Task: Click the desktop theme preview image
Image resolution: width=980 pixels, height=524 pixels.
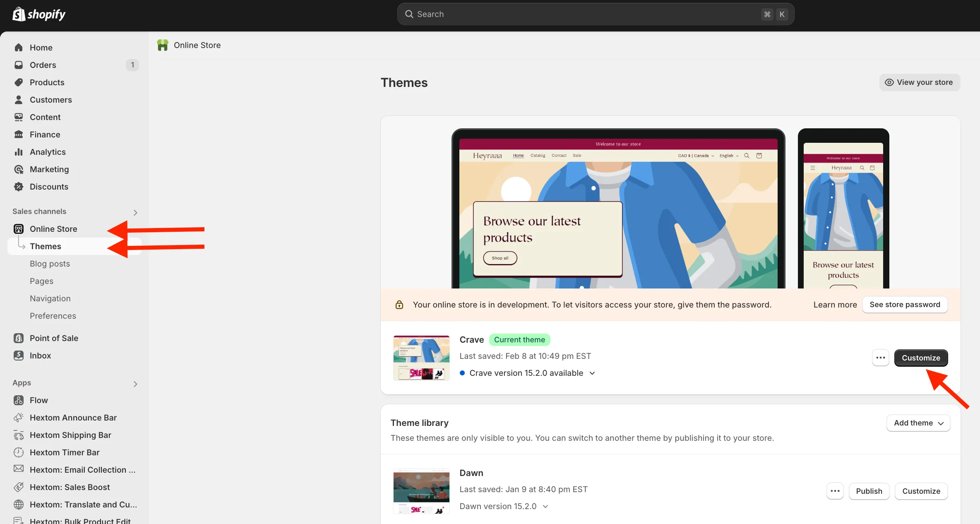Action: tap(618, 209)
